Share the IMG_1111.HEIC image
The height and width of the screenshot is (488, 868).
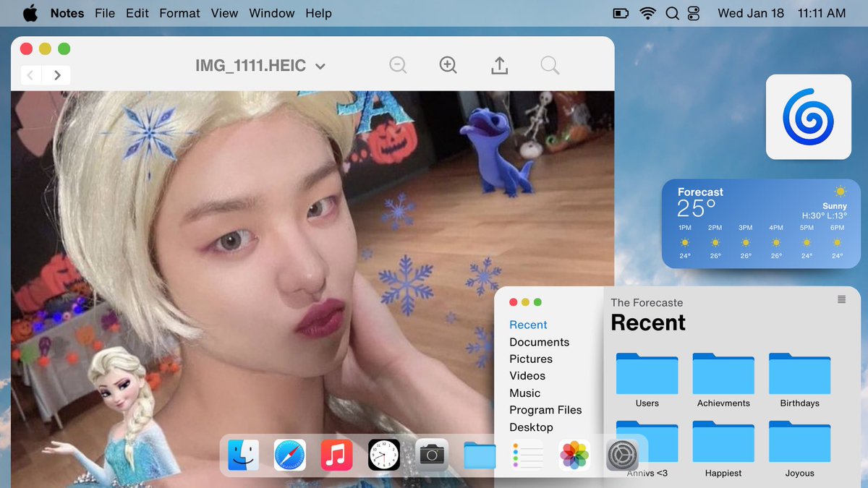[499, 65]
